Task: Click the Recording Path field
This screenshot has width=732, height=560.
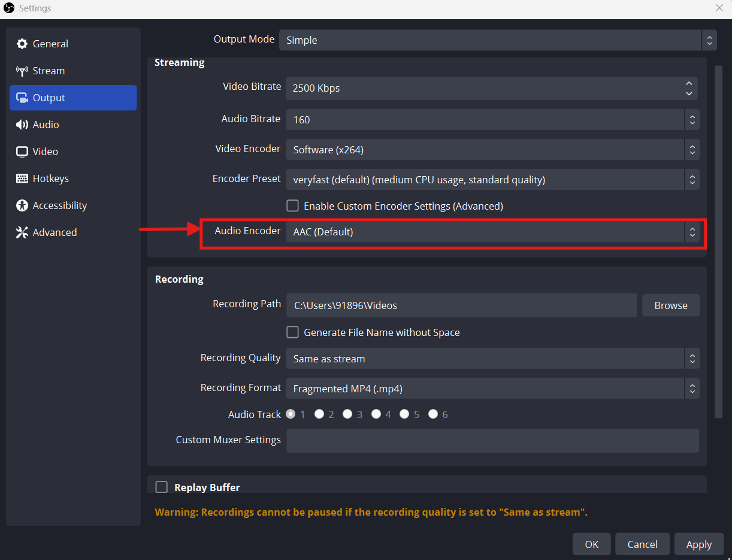Action: tap(461, 305)
